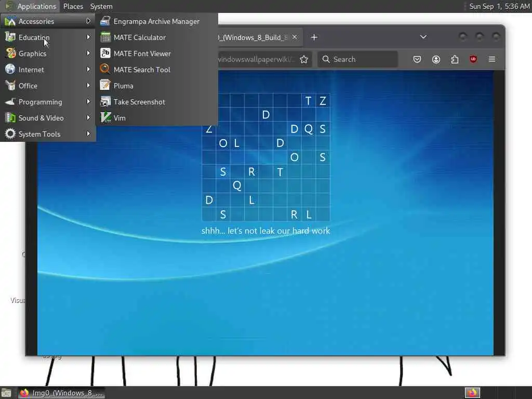
Task: Start MATE Search Tool
Action: 156,70
